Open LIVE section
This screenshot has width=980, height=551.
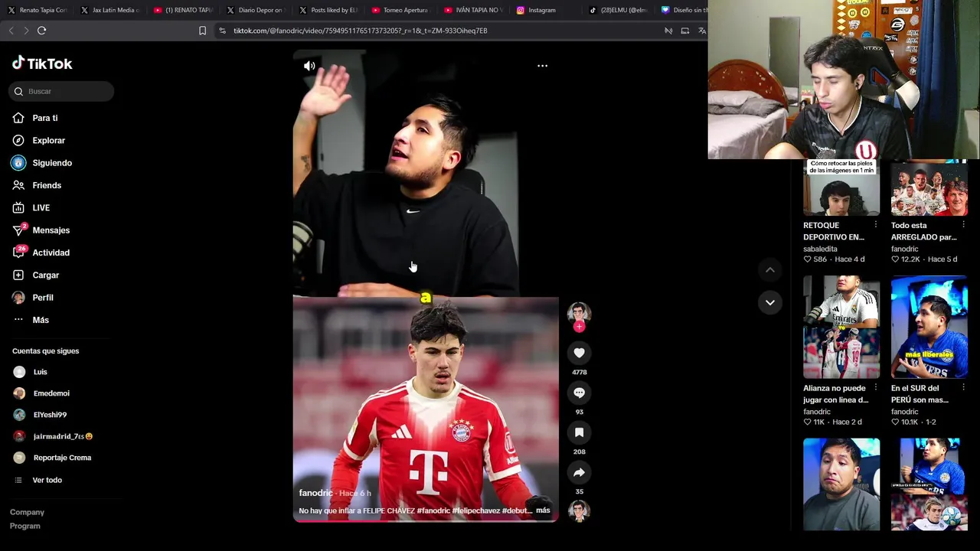31,207
